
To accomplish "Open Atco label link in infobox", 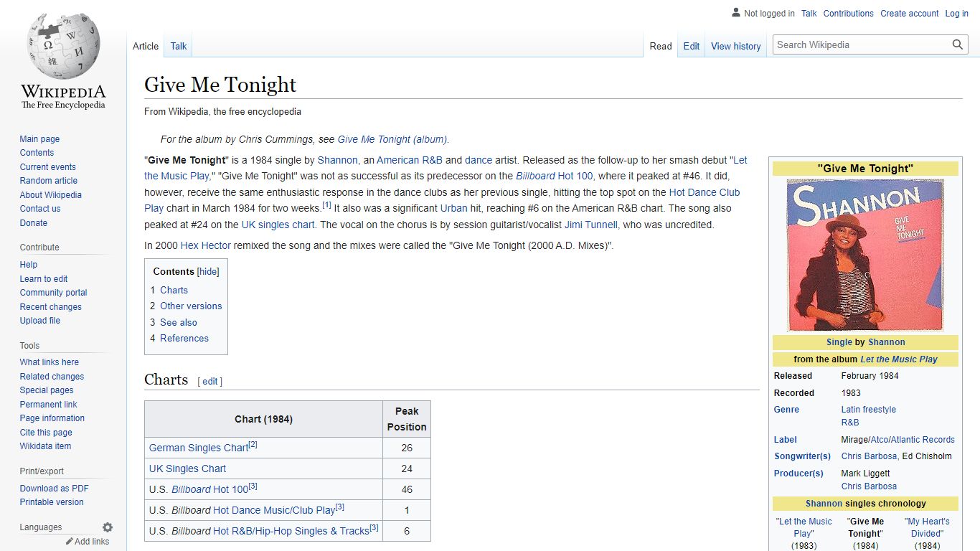I will [880, 440].
